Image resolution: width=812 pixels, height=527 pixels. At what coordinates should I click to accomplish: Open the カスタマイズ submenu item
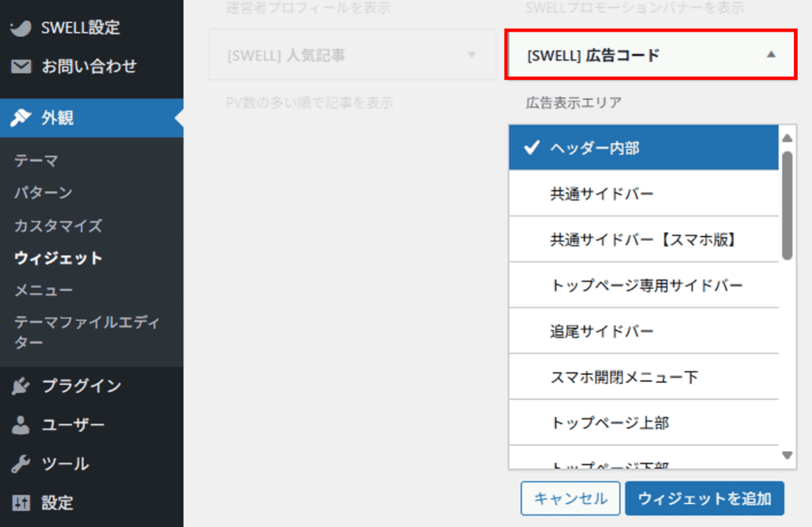pos(58,226)
